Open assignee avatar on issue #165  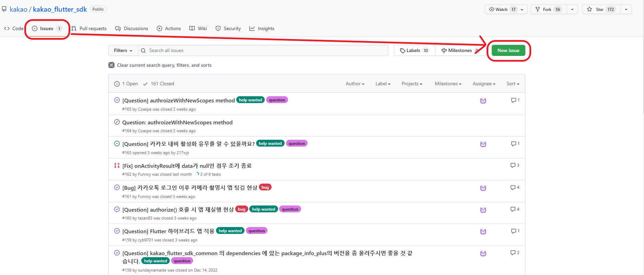tap(483, 101)
